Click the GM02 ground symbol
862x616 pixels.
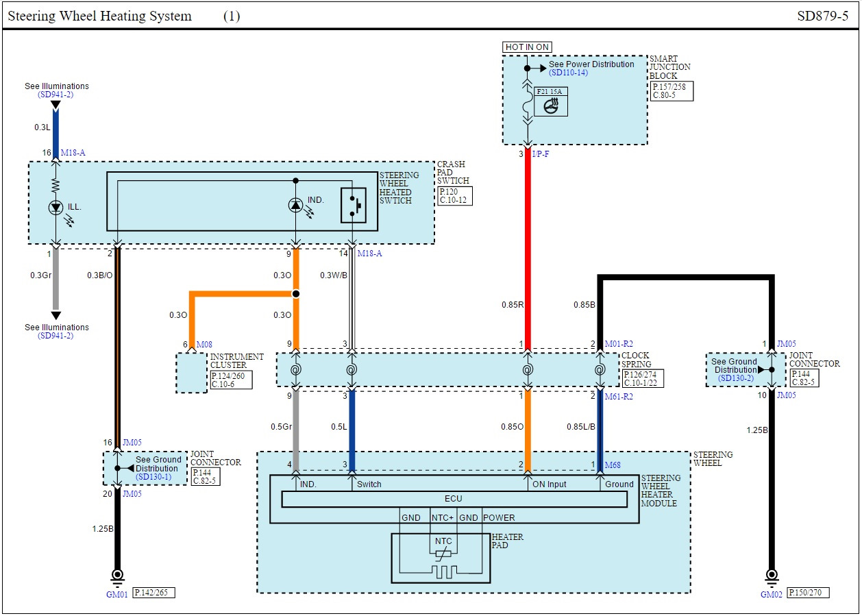point(772,575)
